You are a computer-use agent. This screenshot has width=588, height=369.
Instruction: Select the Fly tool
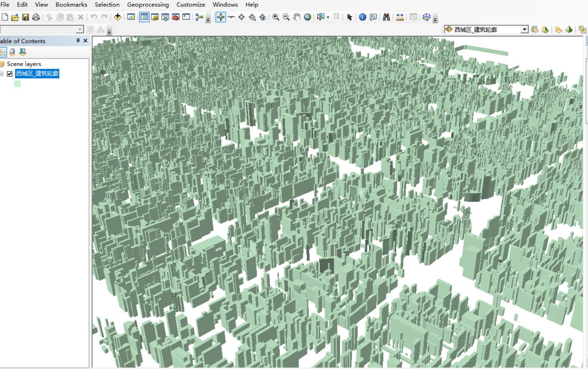pos(231,17)
